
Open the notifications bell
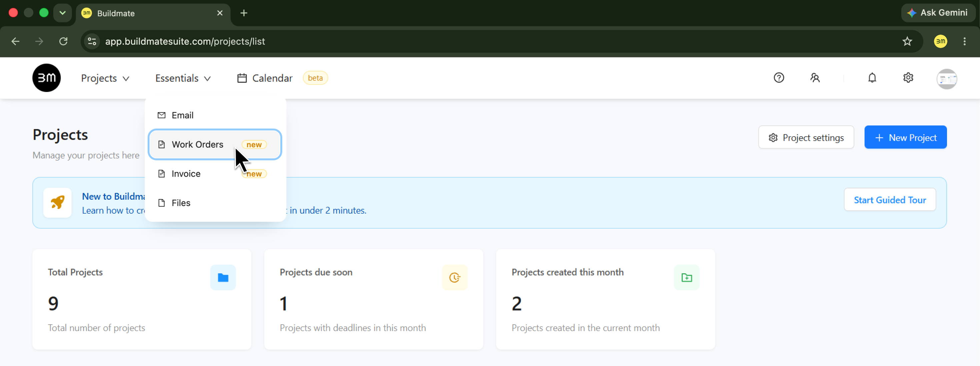tap(872, 78)
